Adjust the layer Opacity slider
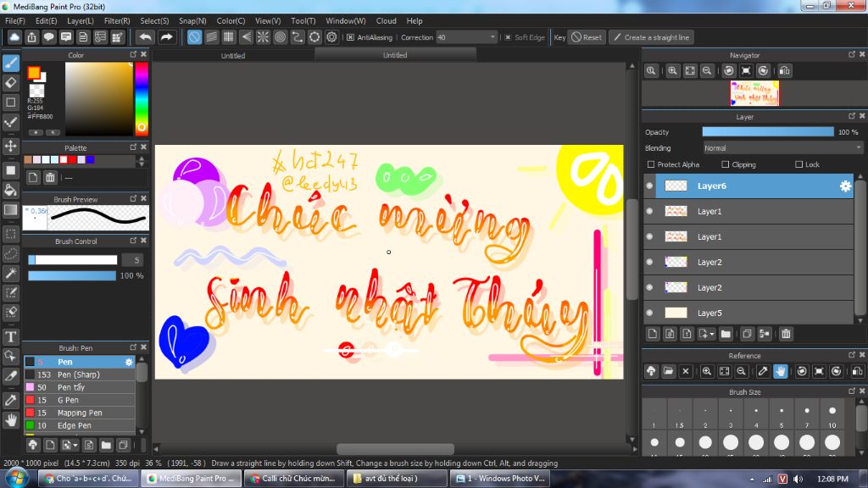The image size is (868, 488). [x=768, y=131]
